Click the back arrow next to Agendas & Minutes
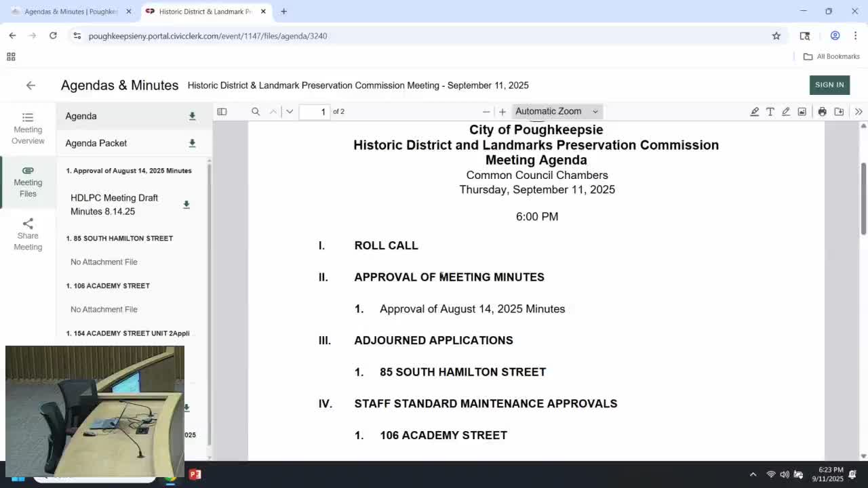The height and width of the screenshot is (488, 868). 31,85
